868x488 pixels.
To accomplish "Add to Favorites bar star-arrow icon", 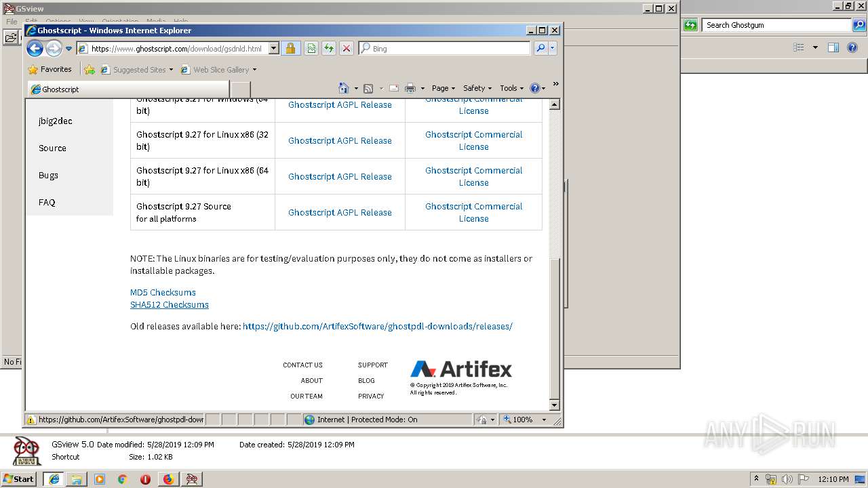I will (x=90, y=69).
